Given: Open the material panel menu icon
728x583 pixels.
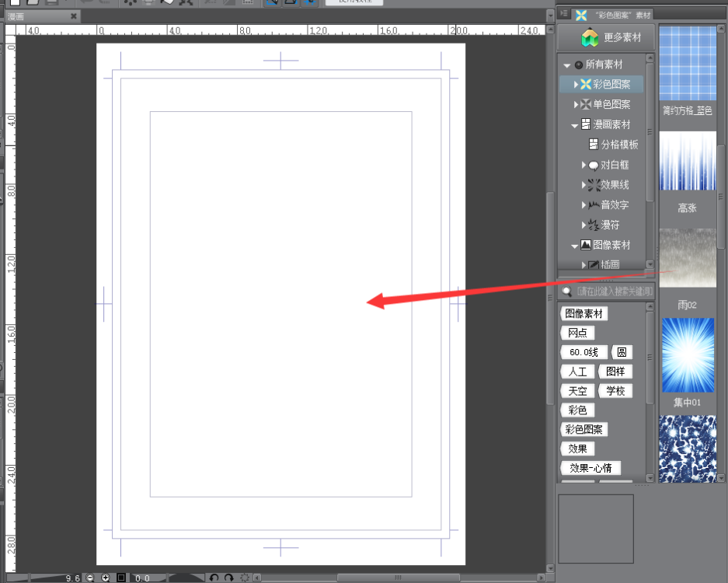Looking at the screenshot, I should (x=563, y=13).
